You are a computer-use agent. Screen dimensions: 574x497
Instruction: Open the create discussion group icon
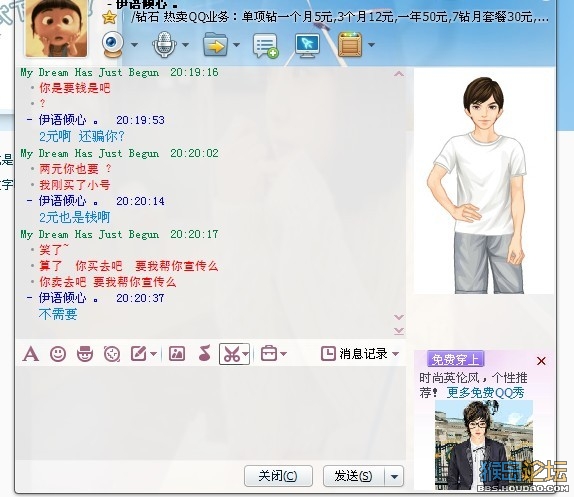265,46
